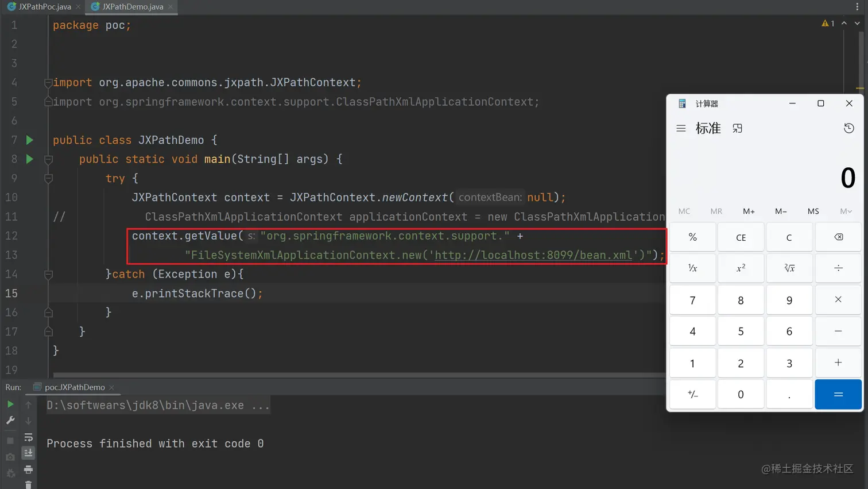Click Calculator MS memory store button
Screen dimensions: 868x489
813,211
